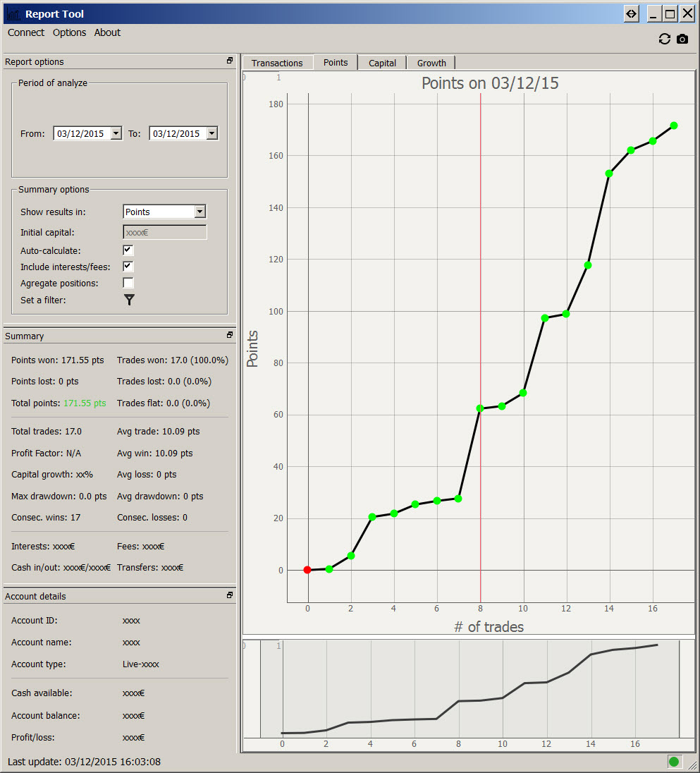
Task: Open the From date dropdown
Action: (116, 133)
